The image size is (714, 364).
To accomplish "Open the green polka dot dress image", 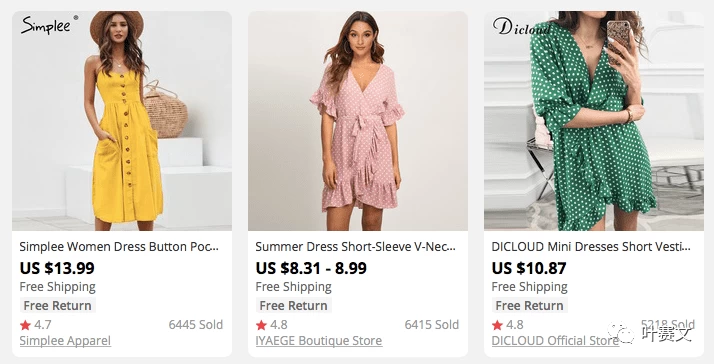I will [x=594, y=121].
